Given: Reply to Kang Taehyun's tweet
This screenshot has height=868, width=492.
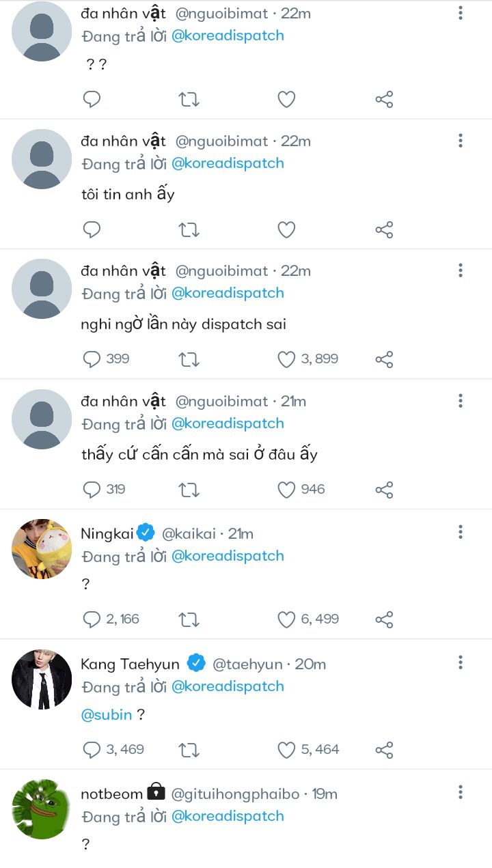Looking at the screenshot, I should [92, 750].
